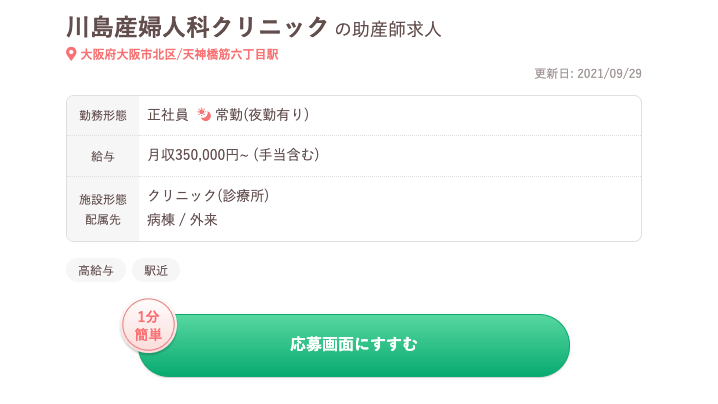Screen dimensions: 718x404
Task: Click the red icon beside 常勤
Action: pos(204,115)
